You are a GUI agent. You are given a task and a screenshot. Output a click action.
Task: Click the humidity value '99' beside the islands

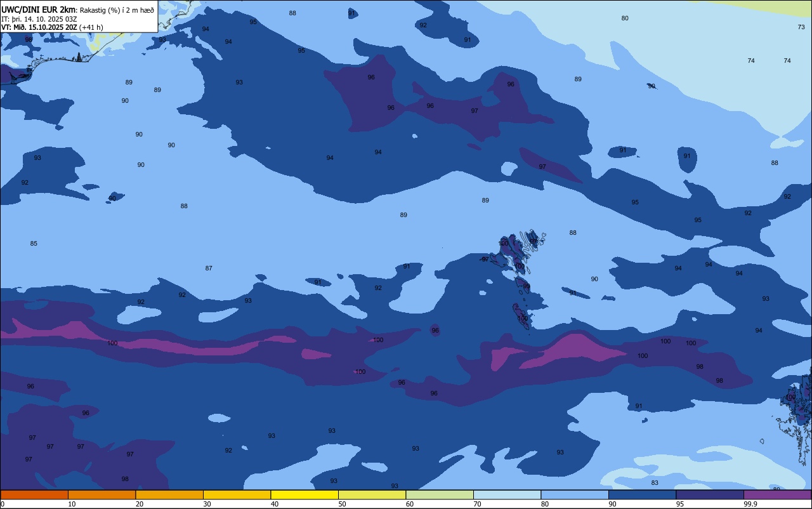(527, 287)
